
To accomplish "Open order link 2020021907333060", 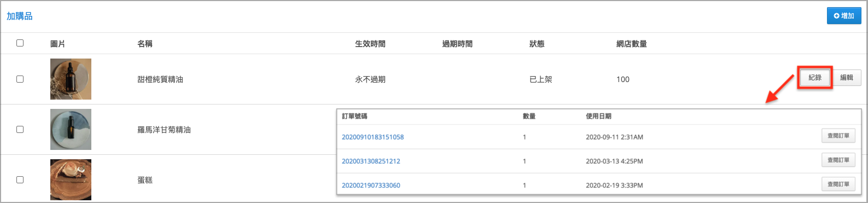I will (x=371, y=185).
